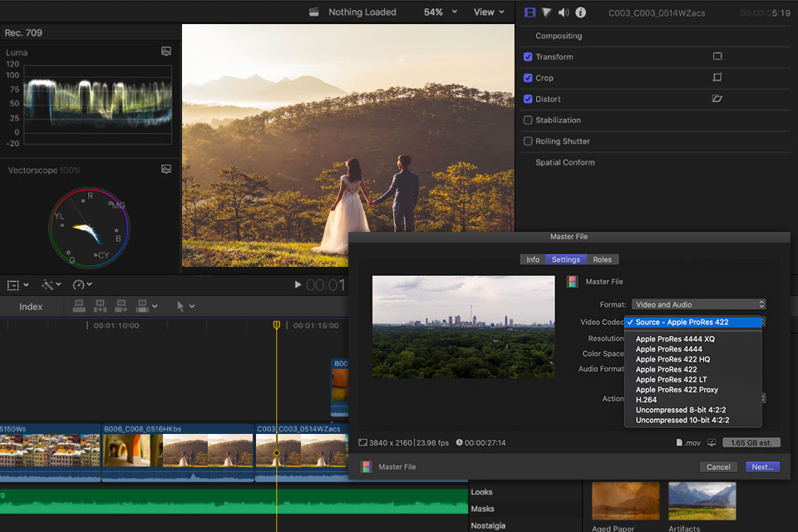
Task: Switch to the Settings tab
Action: (566, 259)
